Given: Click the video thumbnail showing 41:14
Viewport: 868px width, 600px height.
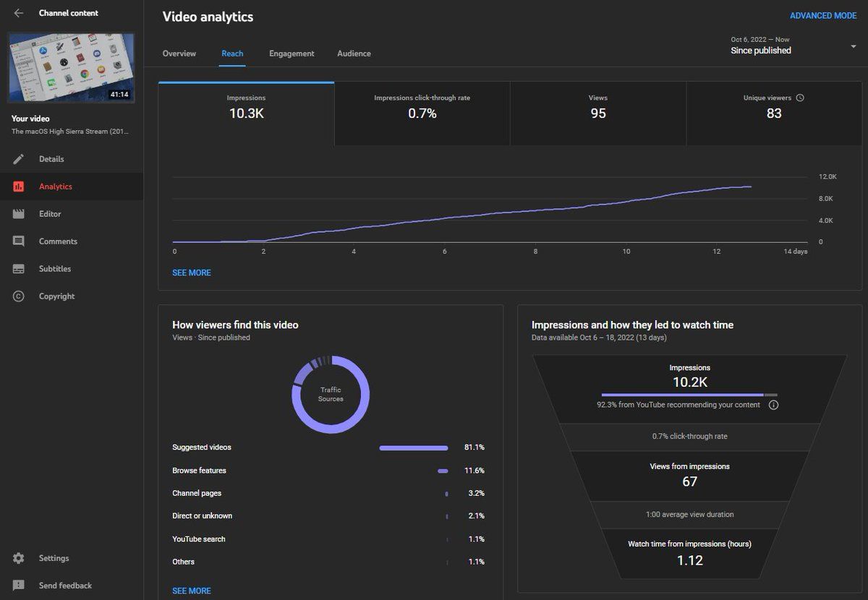Looking at the screenshot, I should (x=71, y=67).
